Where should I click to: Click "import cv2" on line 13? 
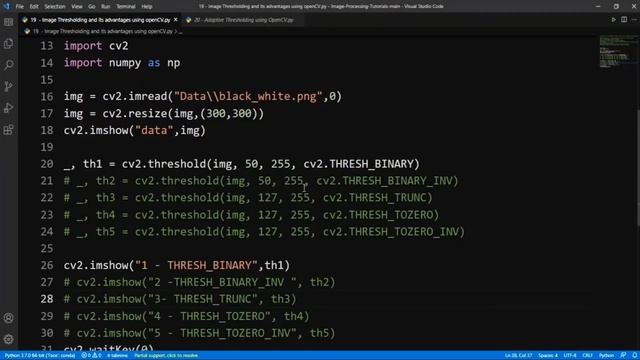pos(96,46)
